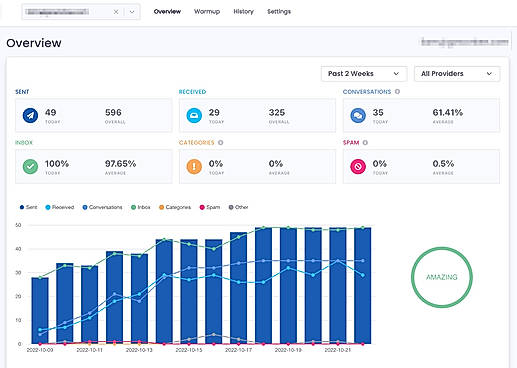Click the Sent paper-plane icon
The width and height of the screenshot is (517, 368).
point(30,115)
